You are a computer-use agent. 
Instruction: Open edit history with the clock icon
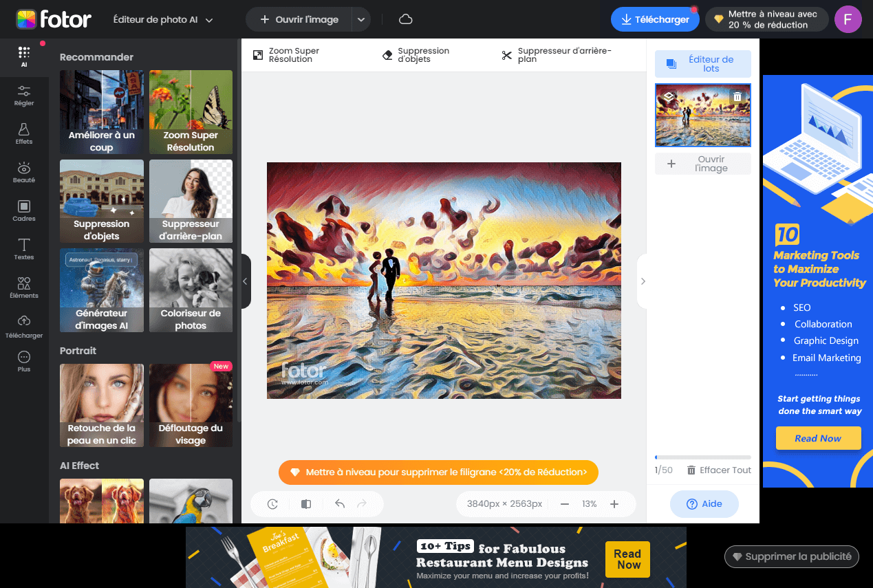tap(271, 504)
